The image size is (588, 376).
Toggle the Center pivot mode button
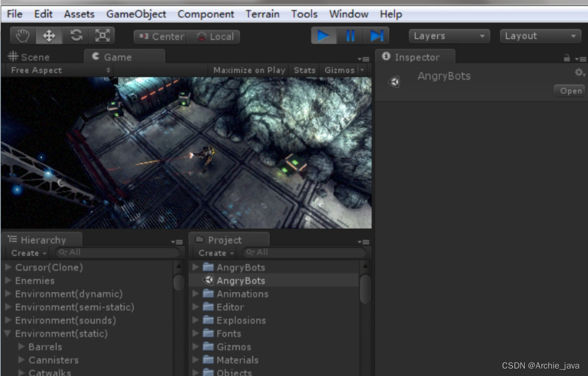click(161, 37)
